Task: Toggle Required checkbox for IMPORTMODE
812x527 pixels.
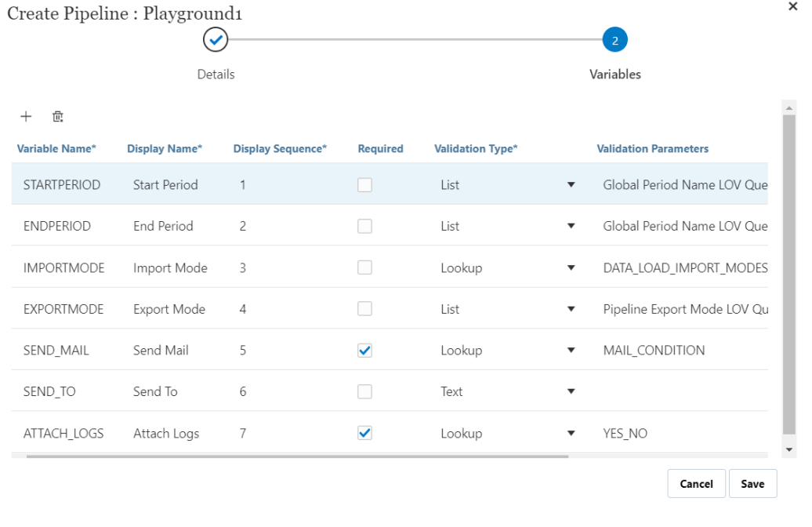Action: pyautogui.click(x=364, y=267)
